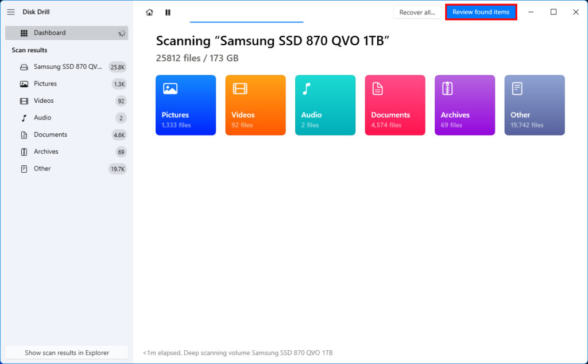Open the Pictures category card
588x364 pixels.
click(185, 105)
